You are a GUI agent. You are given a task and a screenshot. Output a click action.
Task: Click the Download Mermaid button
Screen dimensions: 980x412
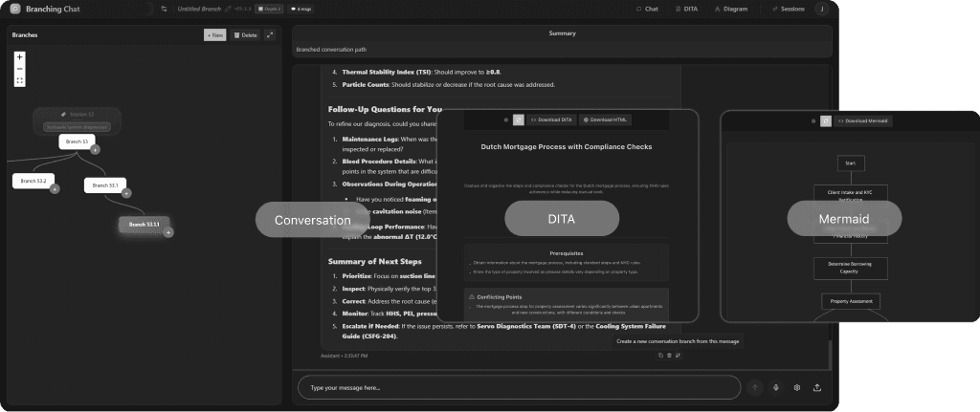(863, 121)
